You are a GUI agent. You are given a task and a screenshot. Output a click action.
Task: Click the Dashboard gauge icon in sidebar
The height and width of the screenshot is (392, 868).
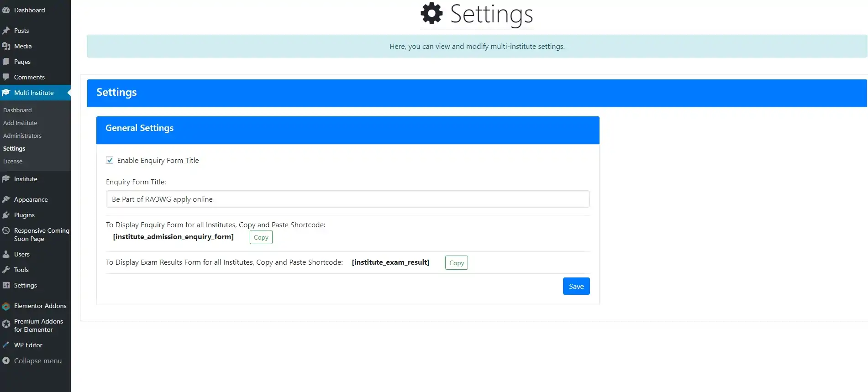(6, 10)
